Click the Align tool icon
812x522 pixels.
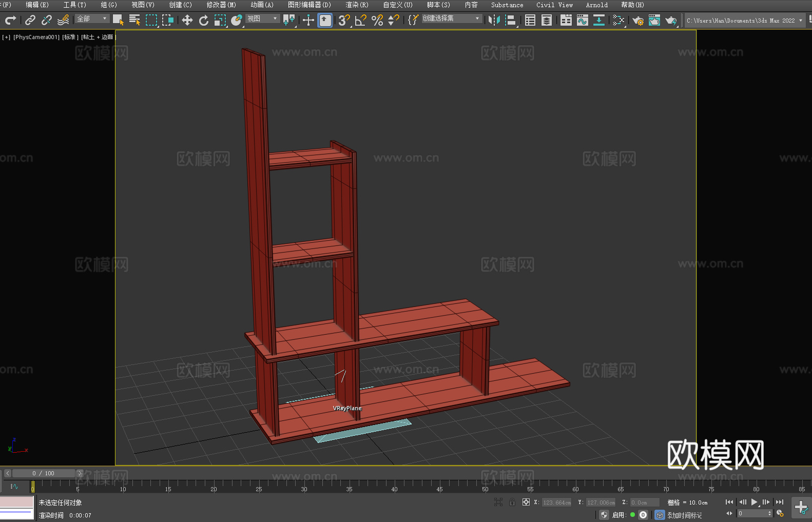coord(511,20)
